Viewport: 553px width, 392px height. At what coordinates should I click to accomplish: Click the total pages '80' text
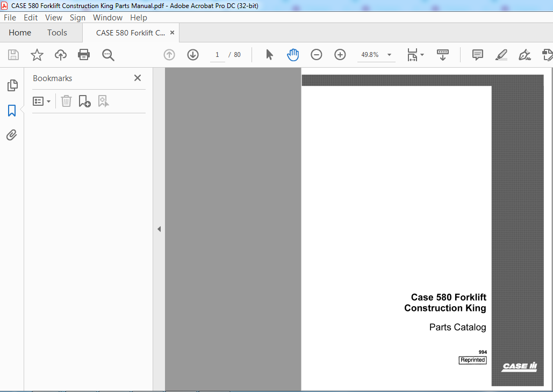tap(238, 55)
